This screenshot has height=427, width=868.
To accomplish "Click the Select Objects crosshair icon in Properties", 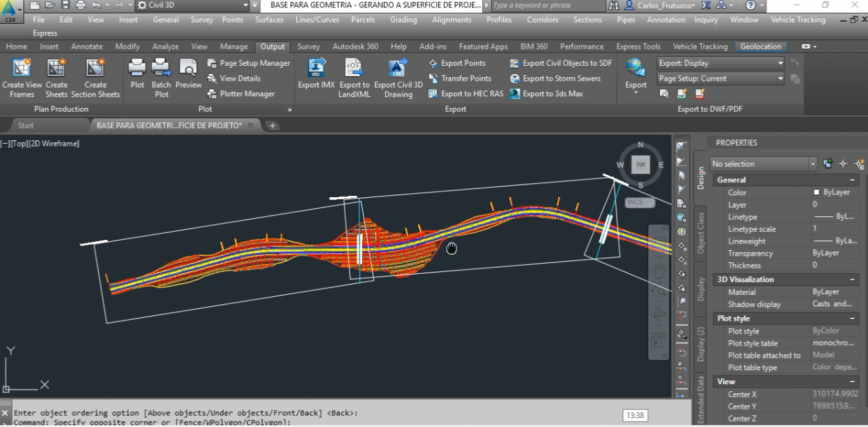I will pyautogui.click(x=843, y=163).
